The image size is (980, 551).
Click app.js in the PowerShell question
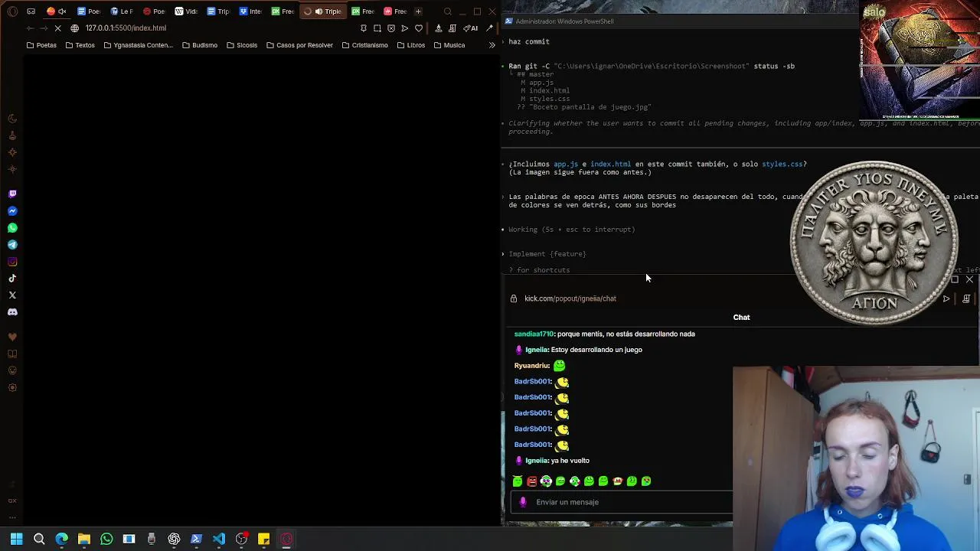click(566, 164)
